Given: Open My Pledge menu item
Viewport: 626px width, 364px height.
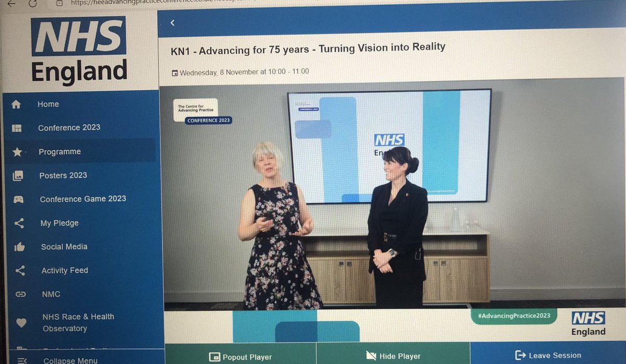Looking at the screenshot, I should click(59, 223).
